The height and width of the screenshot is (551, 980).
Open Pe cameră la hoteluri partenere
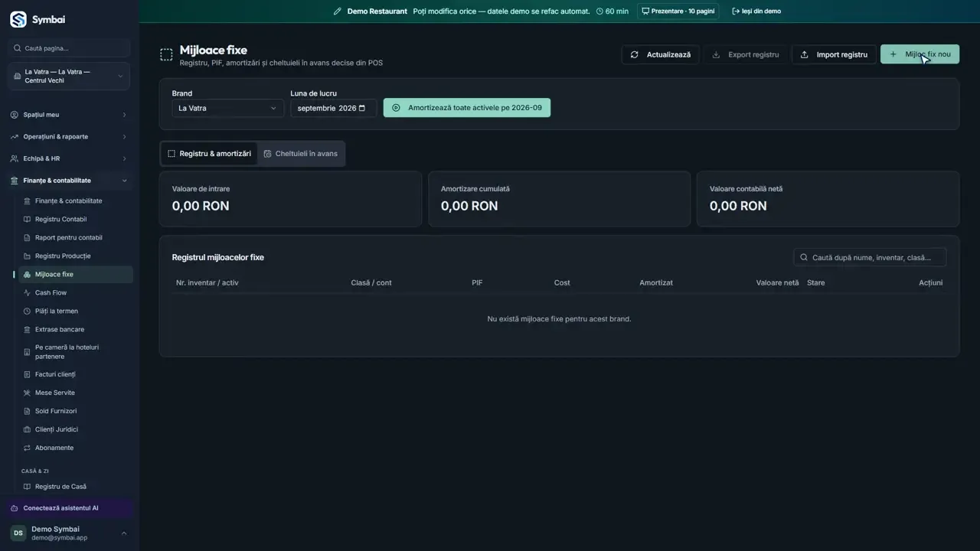[x=76, y=352]
